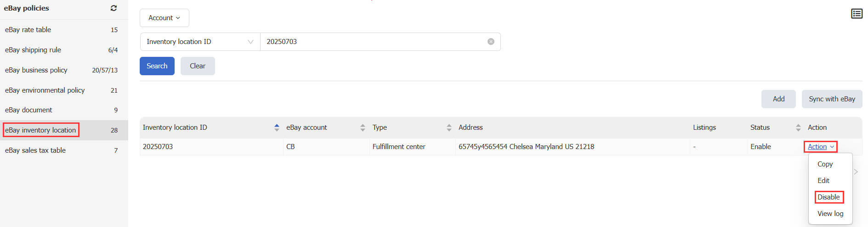Viewport: 868px width, 227px height.
Task: Clear the search text with the X icon
Action: pos(491,42)
